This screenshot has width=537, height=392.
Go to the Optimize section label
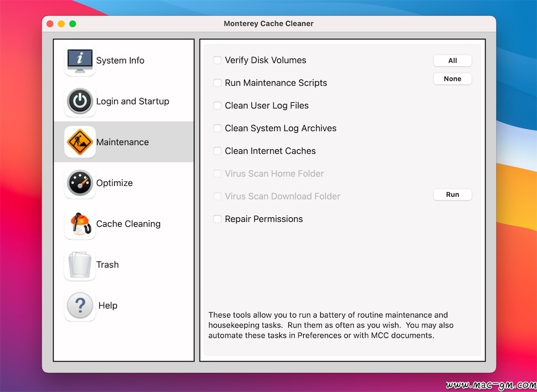pos(115,183)
